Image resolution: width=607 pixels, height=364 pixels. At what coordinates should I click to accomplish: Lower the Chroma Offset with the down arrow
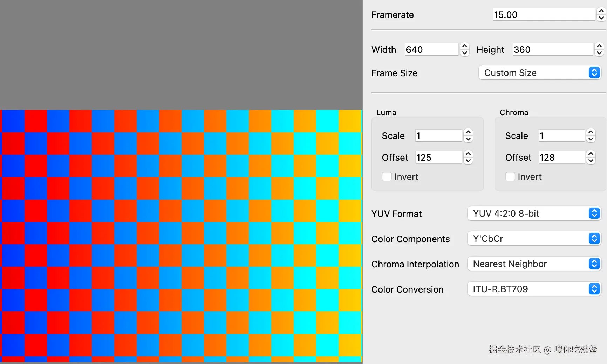click(x=591, y=161)
